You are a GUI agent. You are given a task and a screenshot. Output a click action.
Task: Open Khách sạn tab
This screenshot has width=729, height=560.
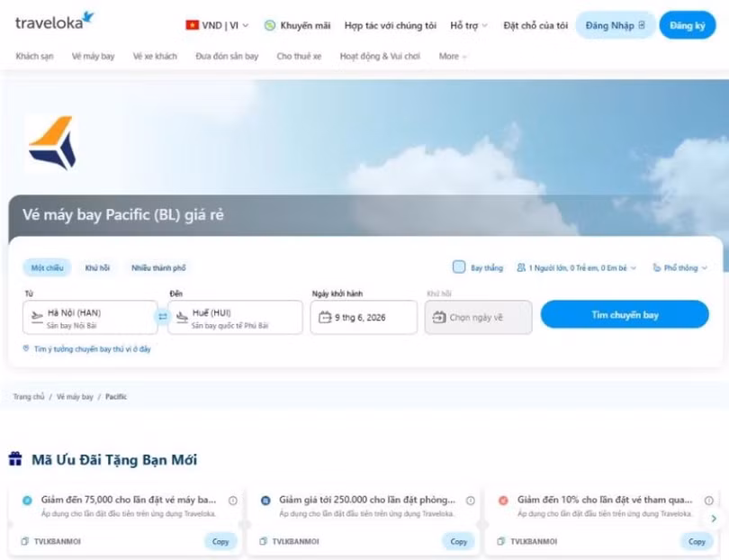[35, 57]
